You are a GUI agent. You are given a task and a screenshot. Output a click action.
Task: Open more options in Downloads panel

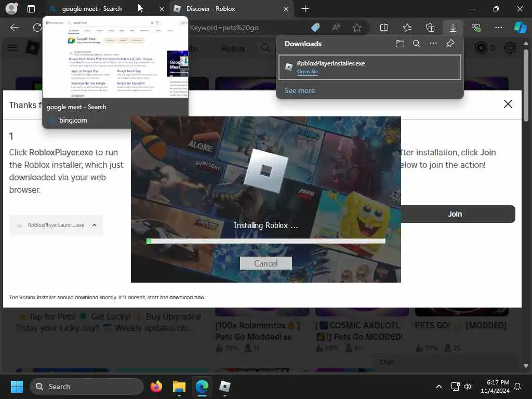(x=433, y=44)
